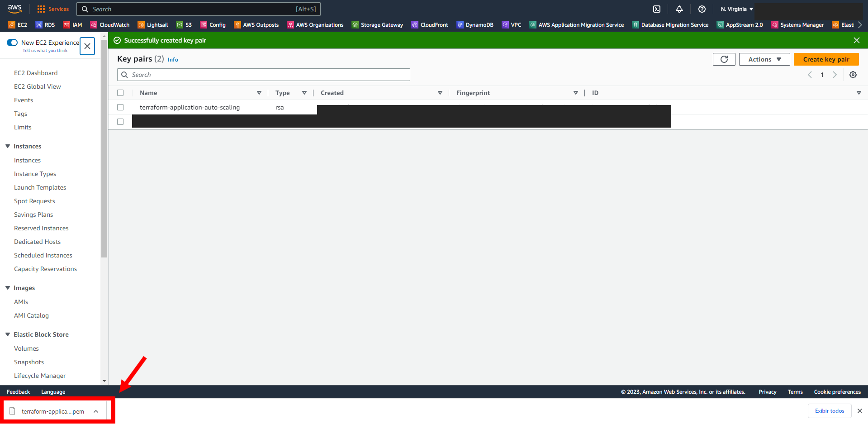Check the second key pair row
This screenshot has height=424, width=868.
tap(120, 122)
